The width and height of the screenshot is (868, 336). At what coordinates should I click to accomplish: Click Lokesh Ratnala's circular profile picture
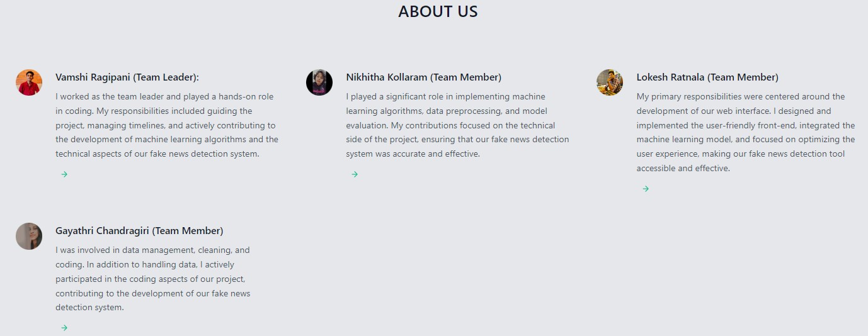coord(610,82)
